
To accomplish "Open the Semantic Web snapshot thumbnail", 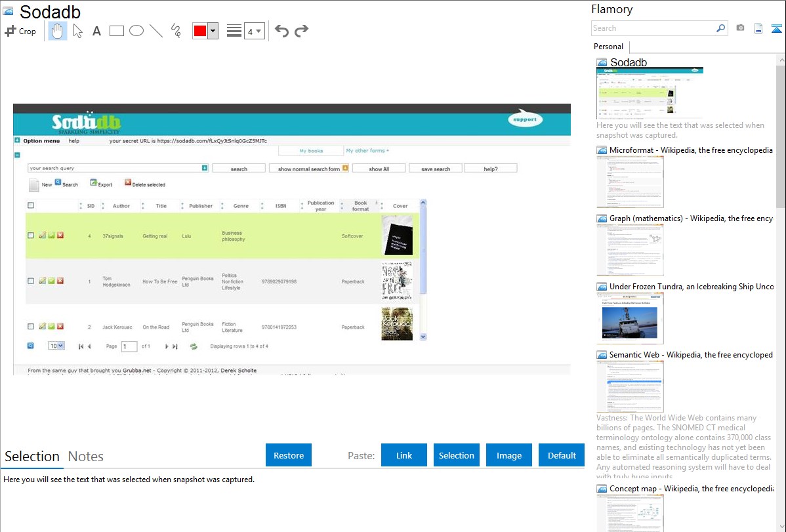I will coord(630,386).
